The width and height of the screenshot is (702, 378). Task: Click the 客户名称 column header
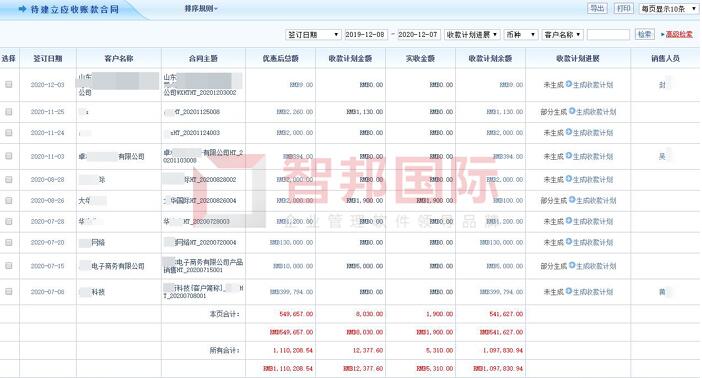[119, 58]
